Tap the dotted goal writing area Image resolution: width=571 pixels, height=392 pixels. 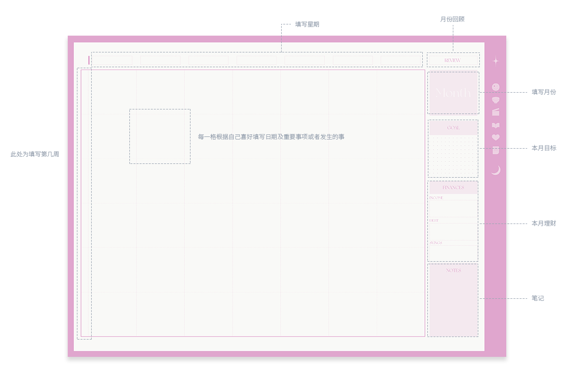453,156
